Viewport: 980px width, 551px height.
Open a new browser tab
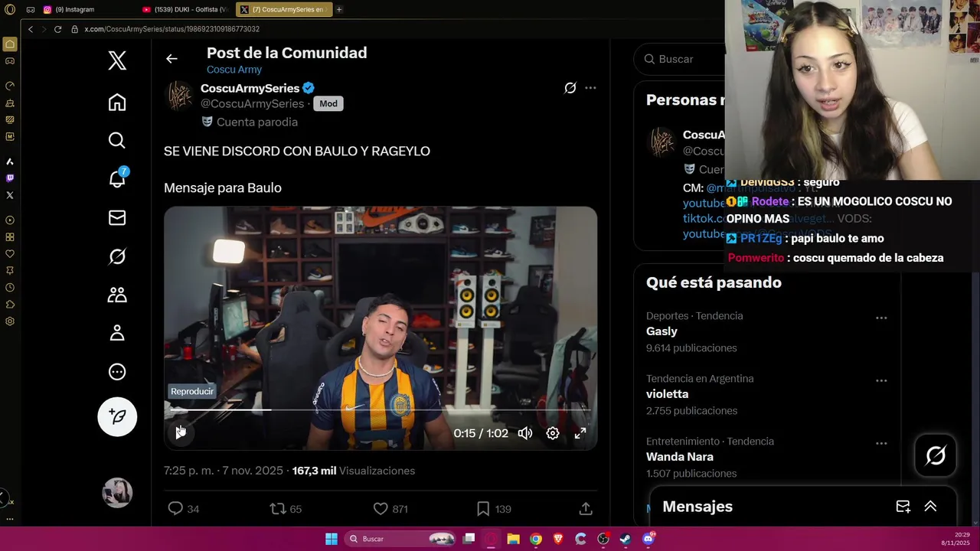(339, 9)
